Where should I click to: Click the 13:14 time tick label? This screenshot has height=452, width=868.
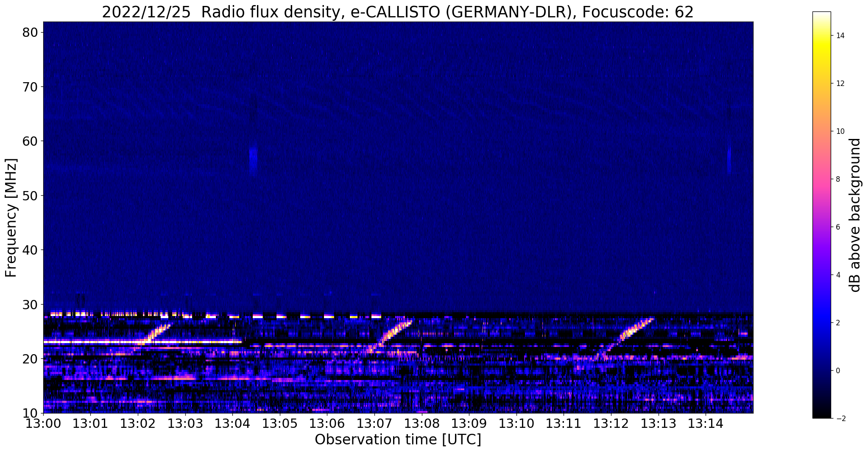[x=706, y=423]
